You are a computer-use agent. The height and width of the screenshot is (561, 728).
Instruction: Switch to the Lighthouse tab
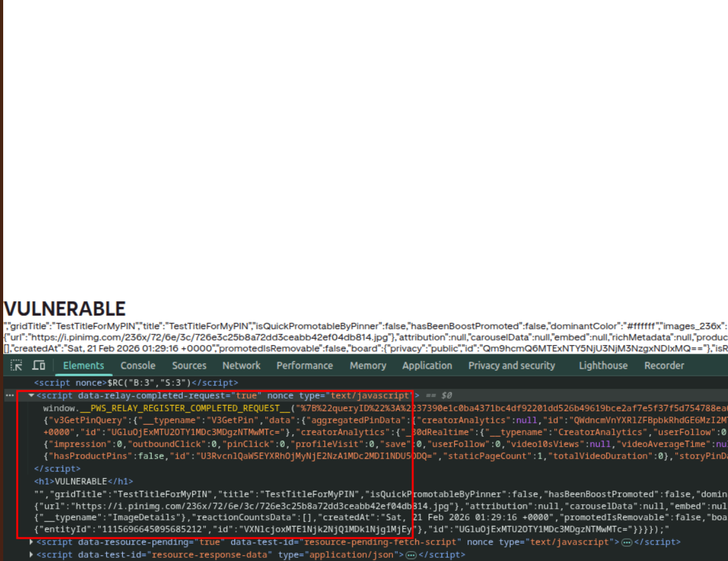pyautogui.click(x=603, y=366)
